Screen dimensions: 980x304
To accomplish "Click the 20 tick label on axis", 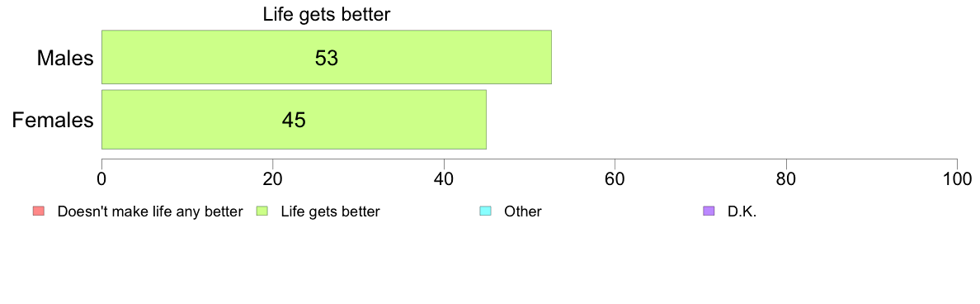I will click(x=272, y=178).
